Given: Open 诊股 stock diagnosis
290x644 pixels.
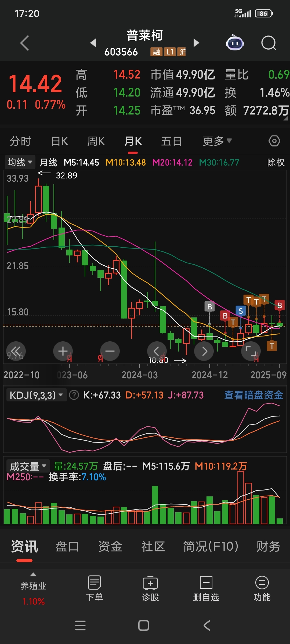Looking at the screenshot, I should [x=150, y=589].
